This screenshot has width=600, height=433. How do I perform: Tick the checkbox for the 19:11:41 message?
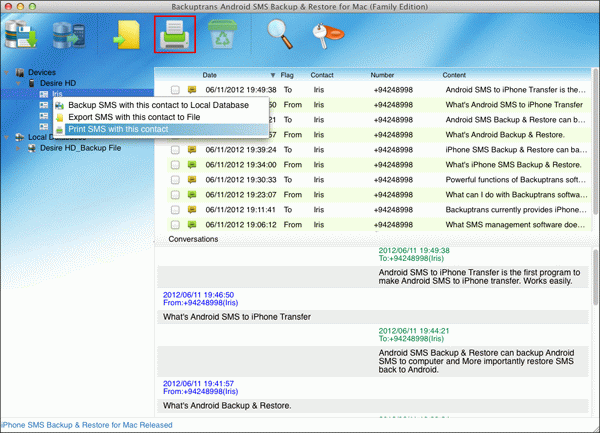click(x=175, y=210)
